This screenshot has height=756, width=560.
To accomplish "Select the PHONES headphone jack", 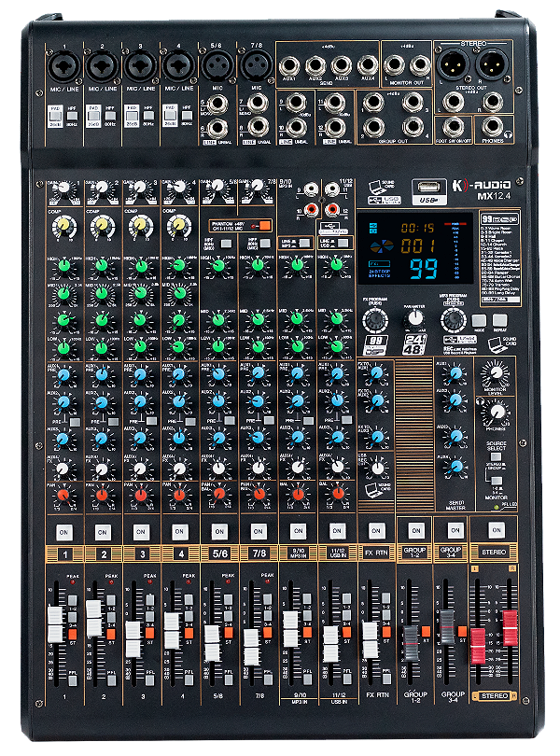I will [493, 127].
